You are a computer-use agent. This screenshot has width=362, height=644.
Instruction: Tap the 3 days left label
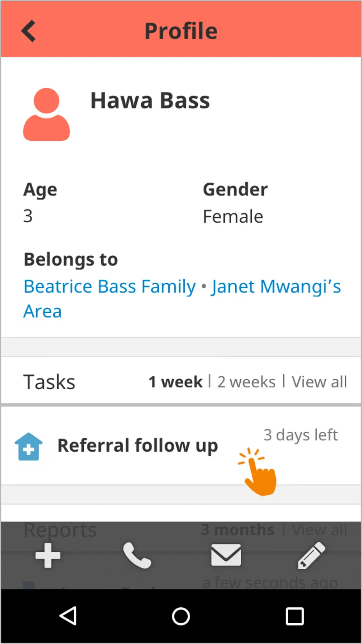(x=300, y=435)
